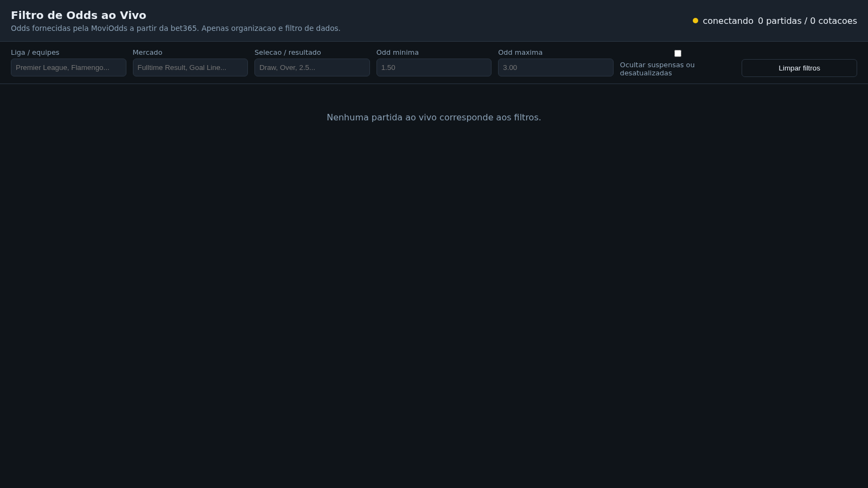Focus the Liga / equipes filter field
868x488 pixels.
pyautogui.click(x=68, y=67)
